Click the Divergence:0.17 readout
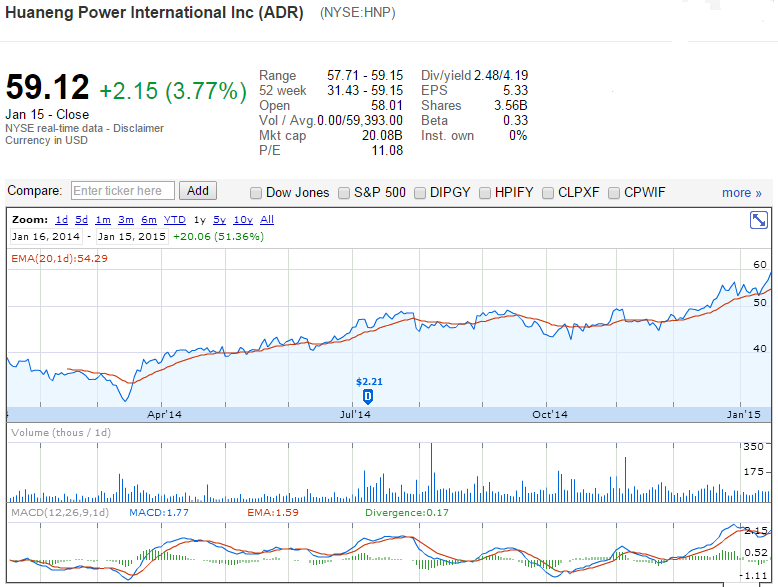The image size is (778, 587). [407, 513]
